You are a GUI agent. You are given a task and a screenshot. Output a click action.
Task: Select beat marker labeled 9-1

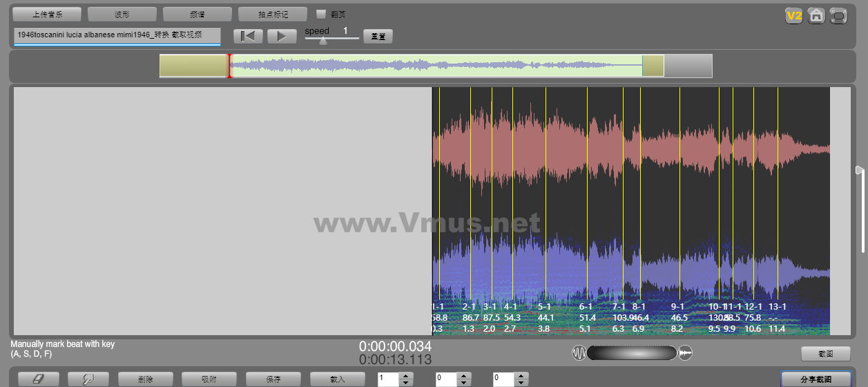point(678,306)
